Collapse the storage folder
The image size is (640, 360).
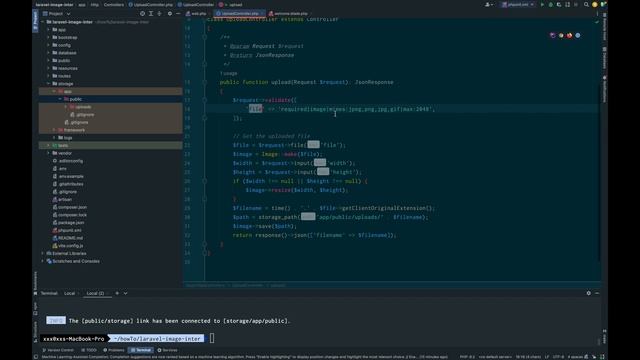click(x=49, y=84)
